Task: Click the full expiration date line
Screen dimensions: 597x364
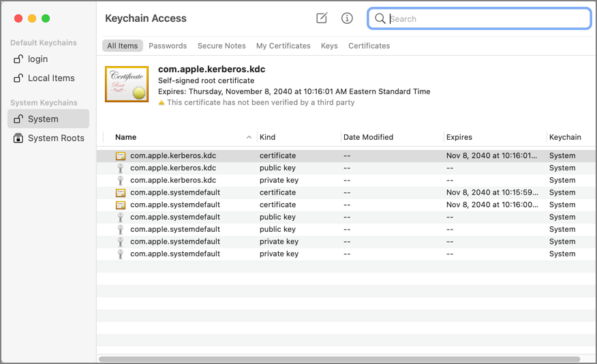Action: (294, 91)
